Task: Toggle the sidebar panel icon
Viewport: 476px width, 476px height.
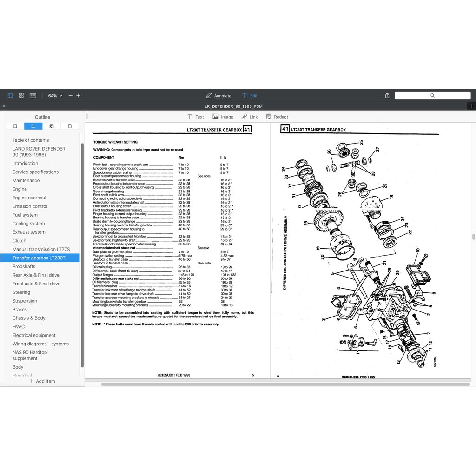Action: point(10,95)
